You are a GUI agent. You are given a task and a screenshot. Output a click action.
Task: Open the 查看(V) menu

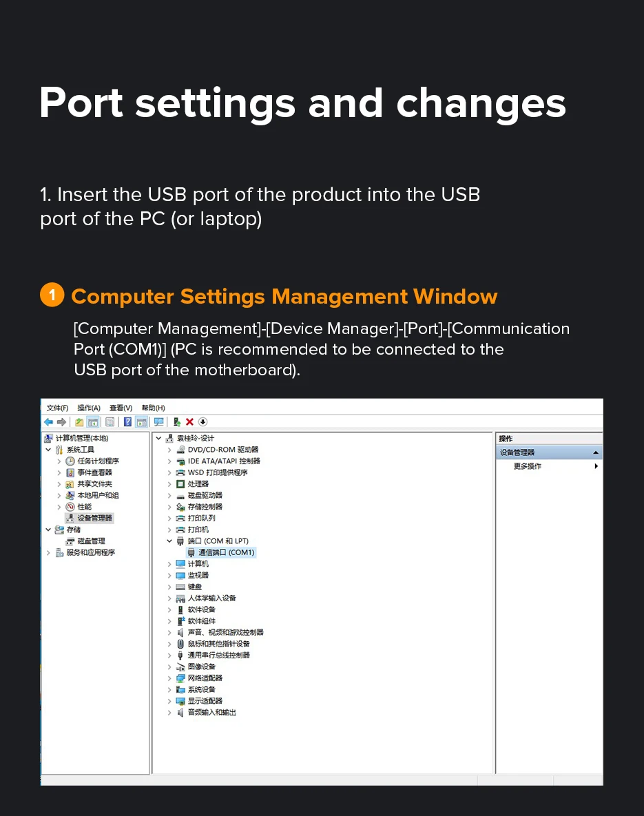tap(121, 408)
